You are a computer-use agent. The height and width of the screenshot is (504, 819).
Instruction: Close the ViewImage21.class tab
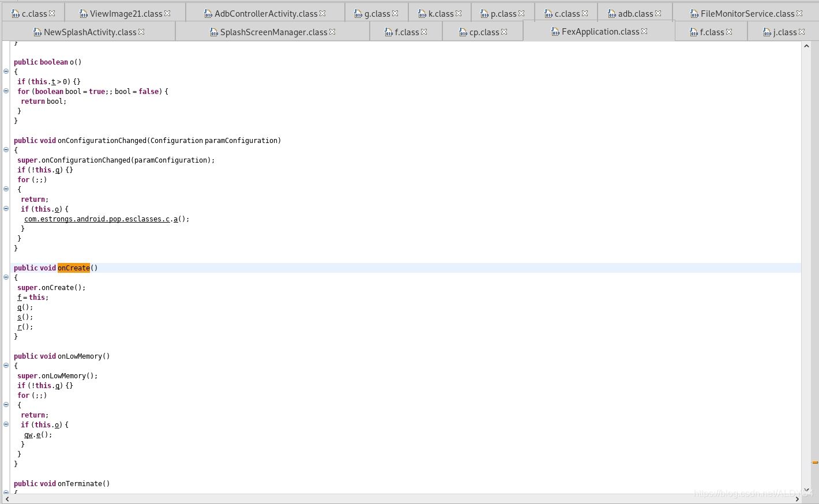click(x=167, y=13)
